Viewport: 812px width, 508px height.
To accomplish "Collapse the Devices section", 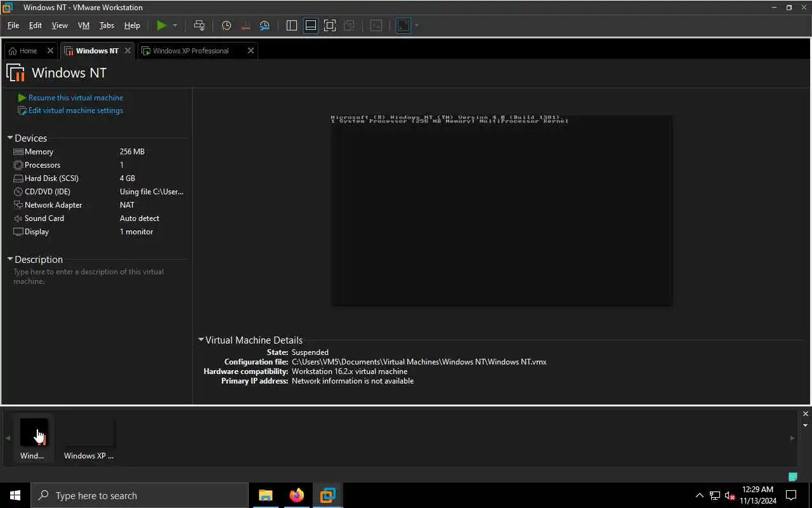I will 10,138.
